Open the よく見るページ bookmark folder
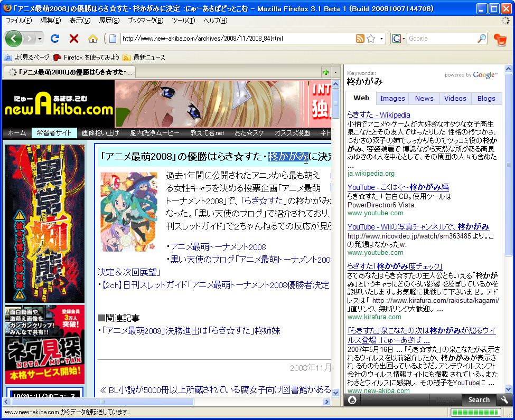 pos(26,58)
